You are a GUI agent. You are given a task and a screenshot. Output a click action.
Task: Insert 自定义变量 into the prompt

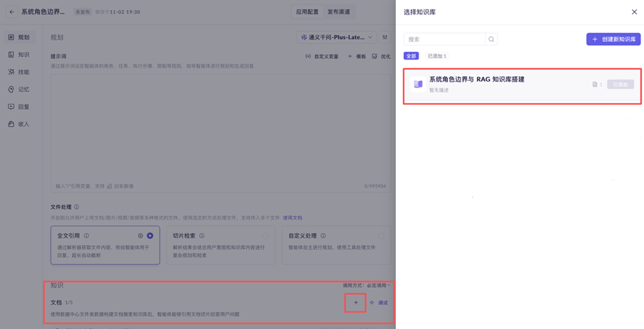tap(321, 56)
